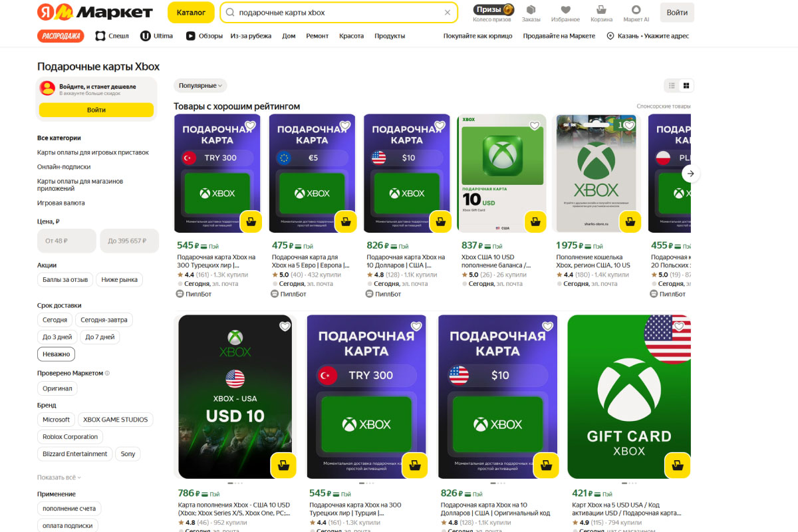Image resolution: width=798 pixels, height=532 pixels.
Task: Select Сегодня-завтра delivery filter
Action: click(x=104, y=320)
